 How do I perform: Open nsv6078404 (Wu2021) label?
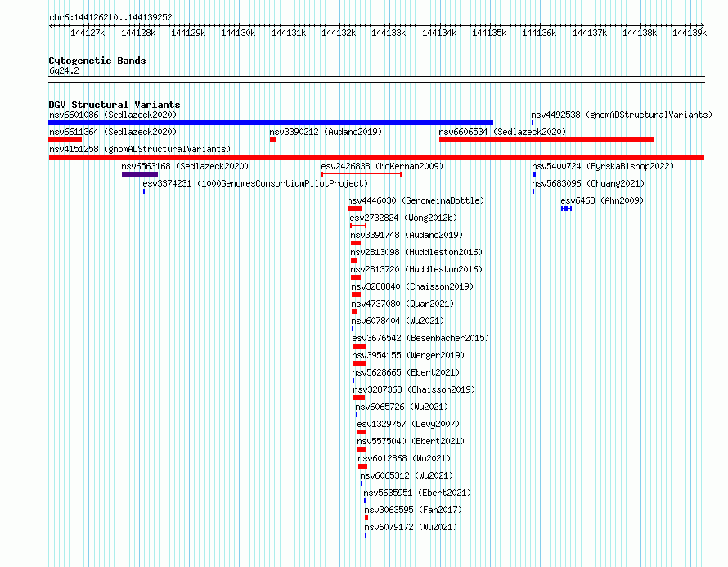point(398,321)
